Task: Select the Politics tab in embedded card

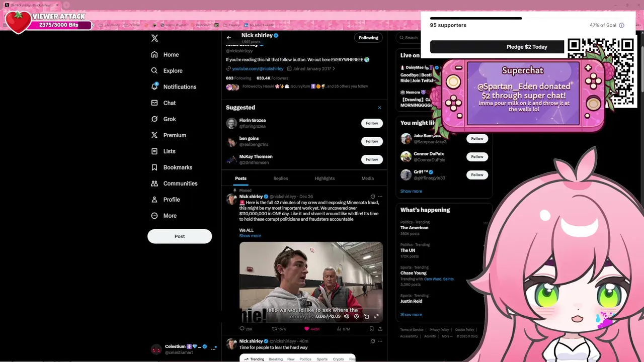Action: (x=305, y=359)
